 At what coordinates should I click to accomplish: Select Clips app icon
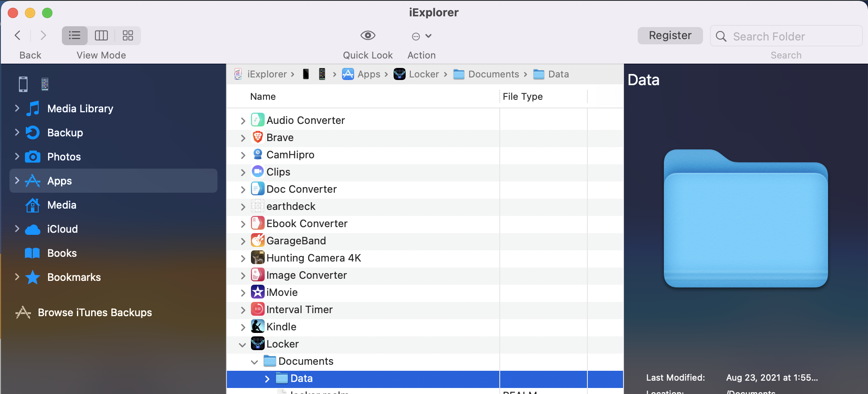point(258,172)
